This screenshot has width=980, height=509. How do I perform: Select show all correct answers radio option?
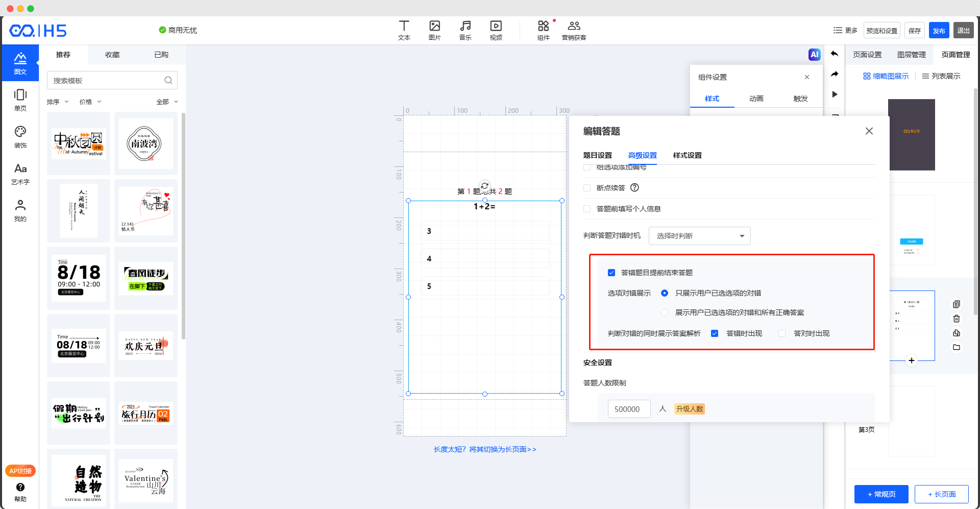665,312
